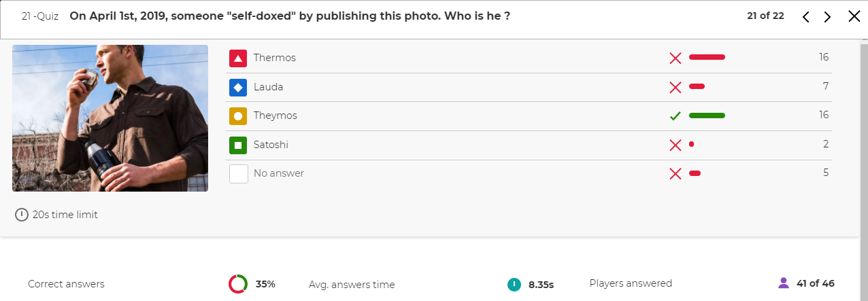868x301 pixels.
Task: Close the question detail view
Action: [854, 16]
